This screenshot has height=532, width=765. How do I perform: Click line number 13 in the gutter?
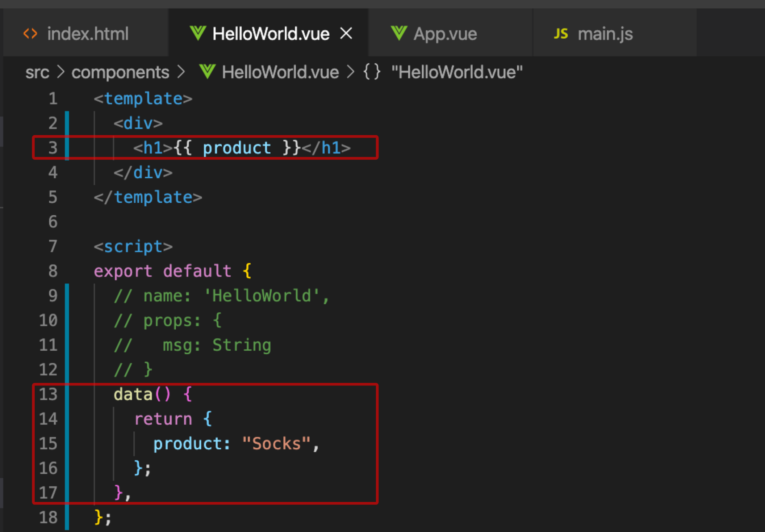click(x=48, y=394)
